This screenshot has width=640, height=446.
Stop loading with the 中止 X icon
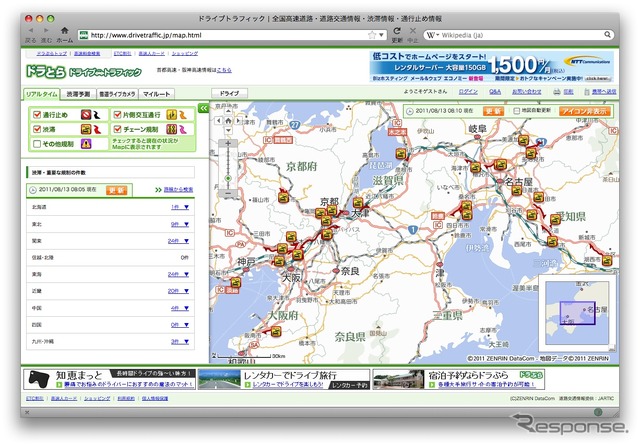tap(413, 31)
